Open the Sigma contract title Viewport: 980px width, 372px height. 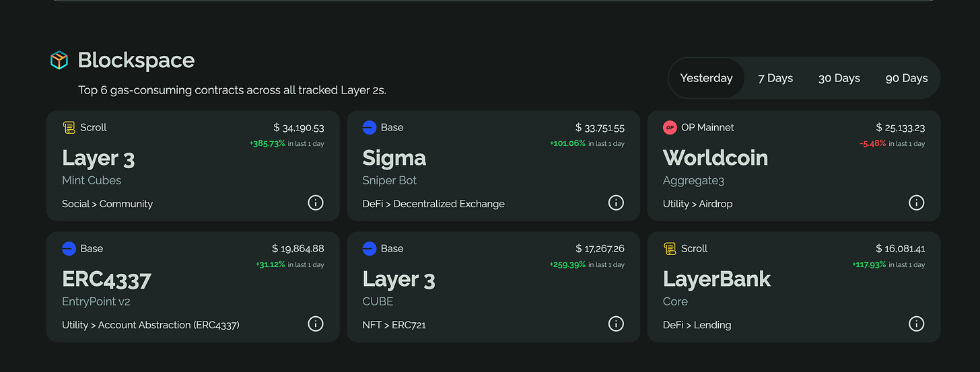point(394,158)
